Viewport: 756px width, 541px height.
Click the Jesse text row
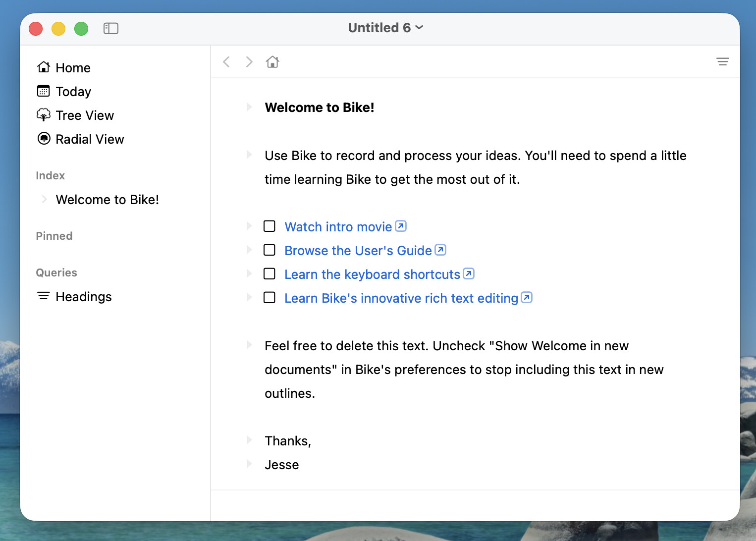tap(281, 465)
